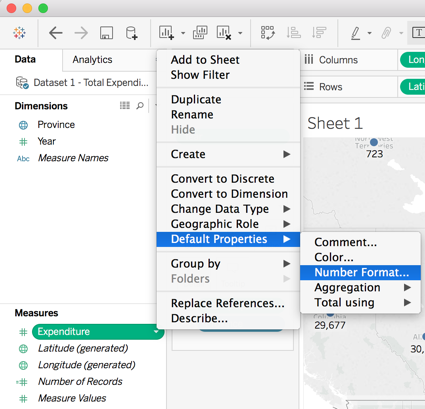The image size is (425, 409).
Task: Click the dimensions search magnifier icon
Action: coord(140,106)
